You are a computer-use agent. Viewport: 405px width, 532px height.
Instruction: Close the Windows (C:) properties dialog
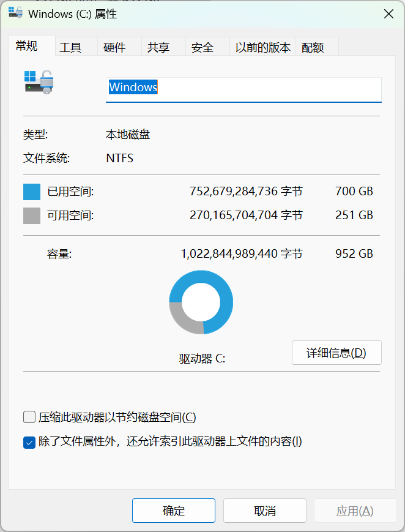(x=388, y=14)
